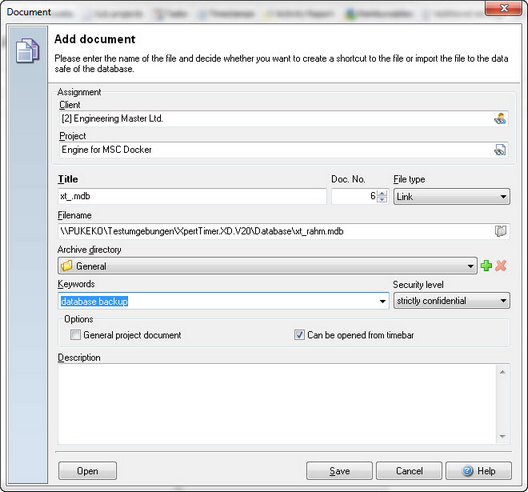
Task: Open file browse icon in Filename field
Action: 501,231
